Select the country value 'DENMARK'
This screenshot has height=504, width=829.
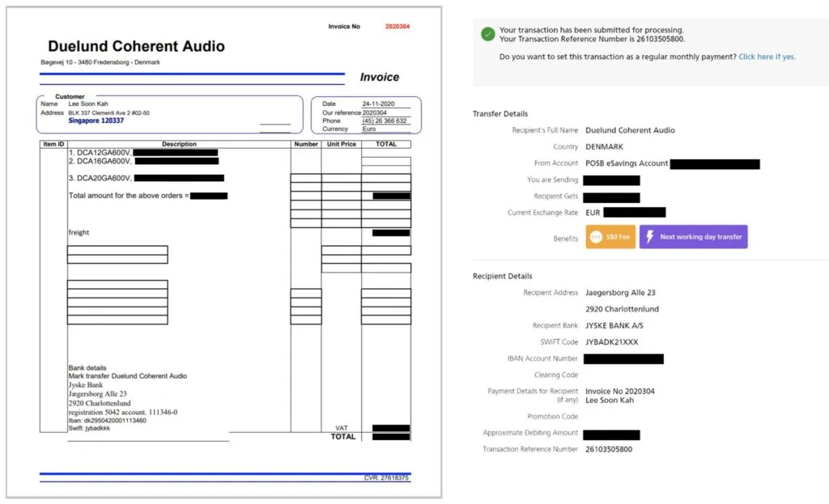tap(604, 147)
